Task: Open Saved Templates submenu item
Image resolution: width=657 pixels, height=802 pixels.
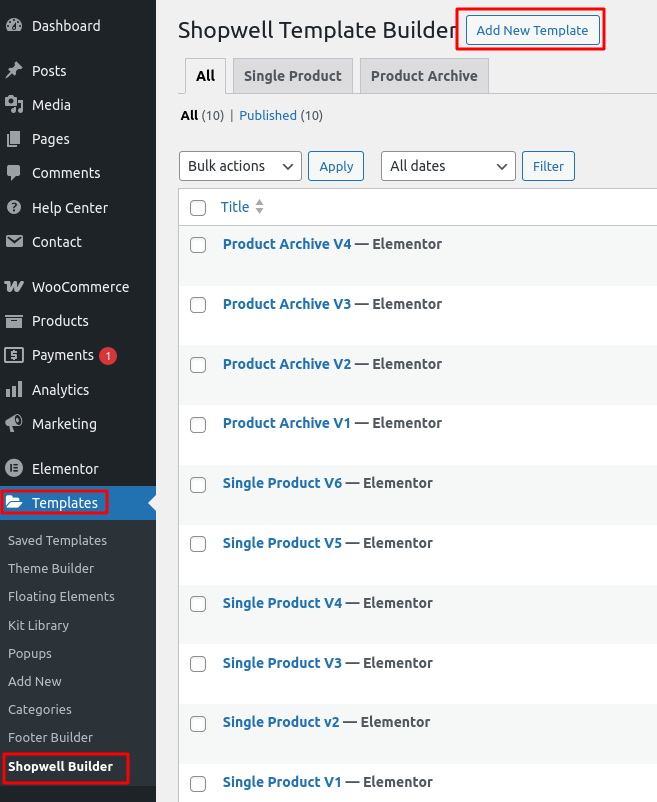Action: (x=57, y=540)
